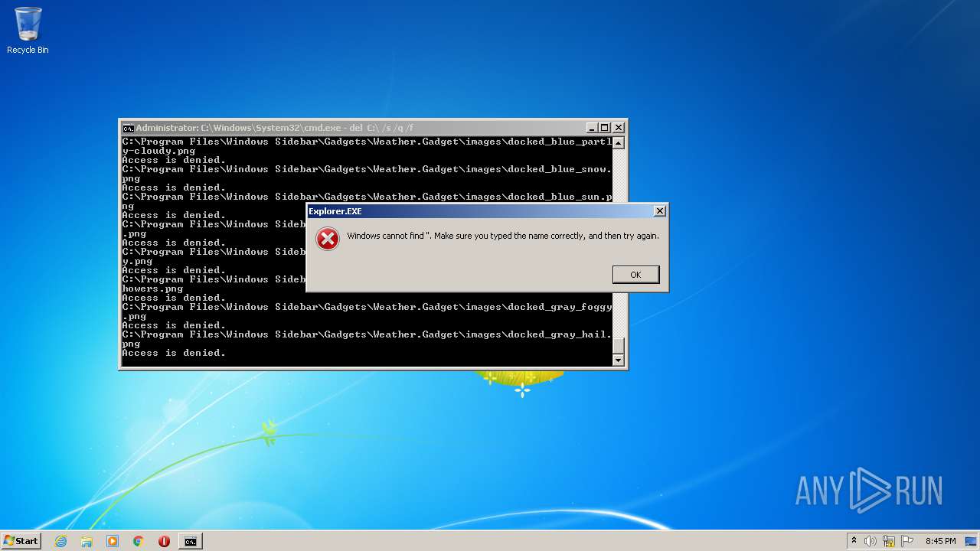Open Opera browser from the taskbar
This screenshot has height=551, width=980.
[x=164, y=541]
